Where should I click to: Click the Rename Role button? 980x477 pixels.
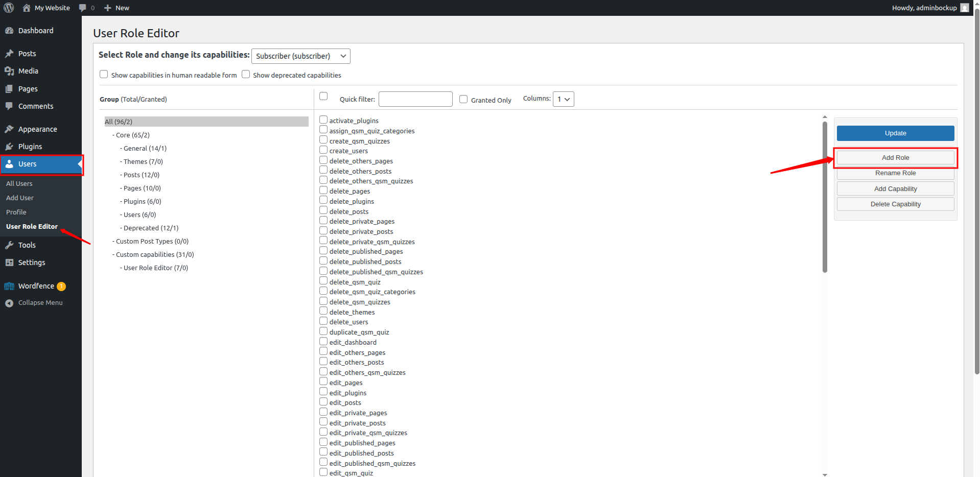coord(895,173)
